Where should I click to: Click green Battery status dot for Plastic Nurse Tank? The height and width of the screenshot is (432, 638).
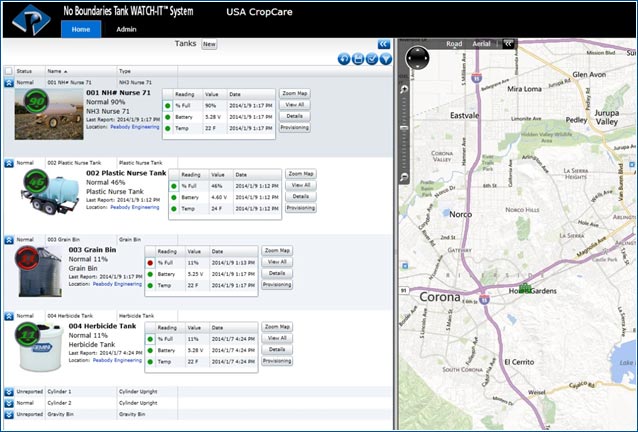coord(174,197)
